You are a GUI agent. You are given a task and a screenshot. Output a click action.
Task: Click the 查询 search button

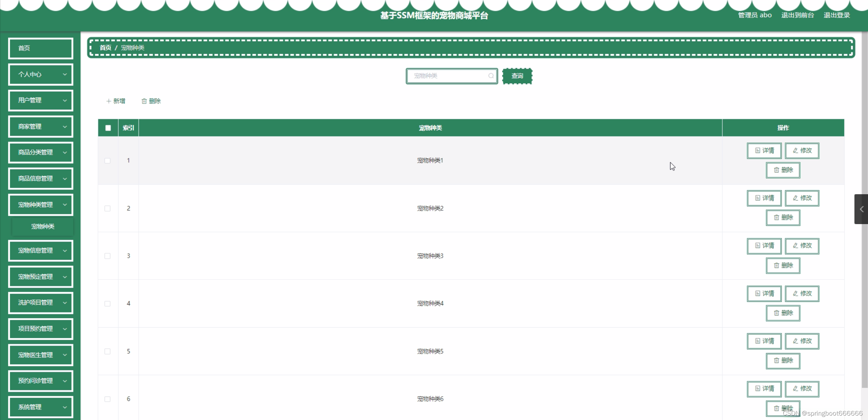(517, 76)
